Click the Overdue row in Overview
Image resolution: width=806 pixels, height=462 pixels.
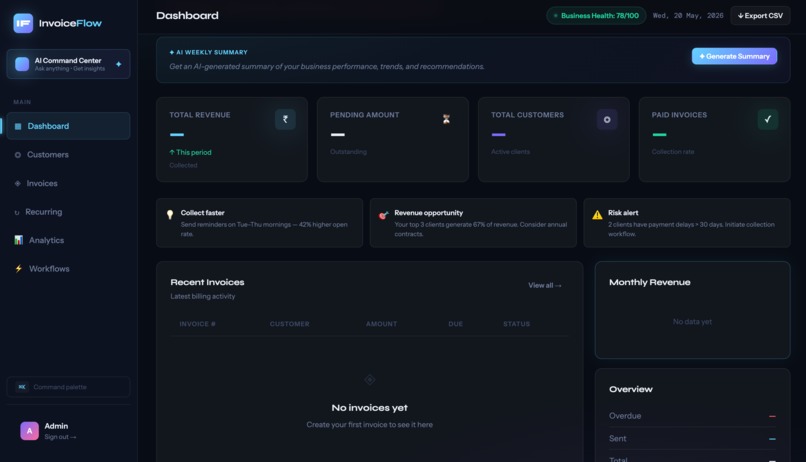point(692,416)
